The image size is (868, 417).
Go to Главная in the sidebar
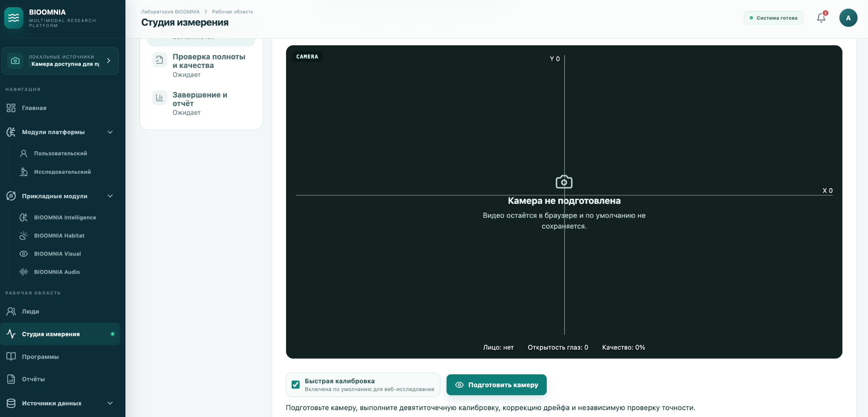60,108
